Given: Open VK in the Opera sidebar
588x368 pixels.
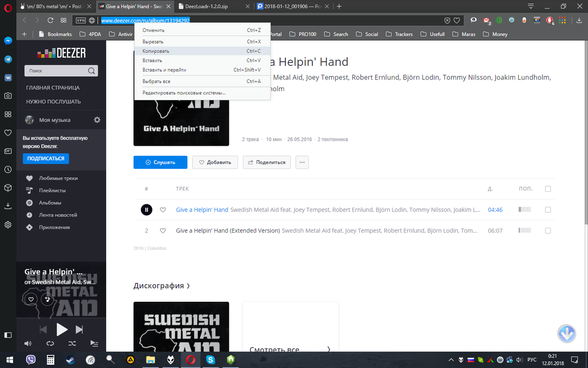Looking at the screenshot, I should pyautogui.click(x=8, y=78).
